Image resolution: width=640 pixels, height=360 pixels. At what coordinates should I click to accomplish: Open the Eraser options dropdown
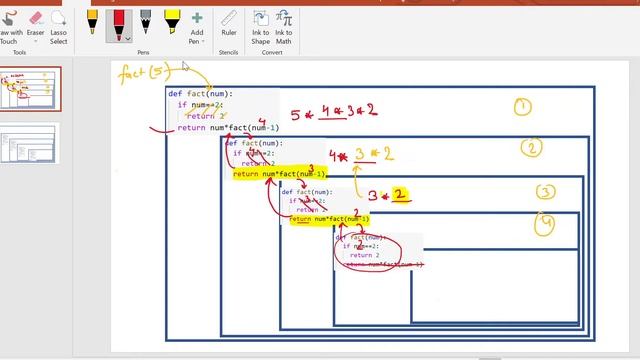36,41
